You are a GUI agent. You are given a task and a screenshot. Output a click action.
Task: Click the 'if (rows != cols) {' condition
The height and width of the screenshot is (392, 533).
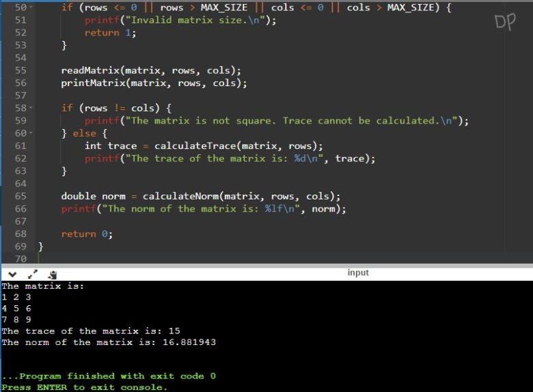[x=116, y=108]
